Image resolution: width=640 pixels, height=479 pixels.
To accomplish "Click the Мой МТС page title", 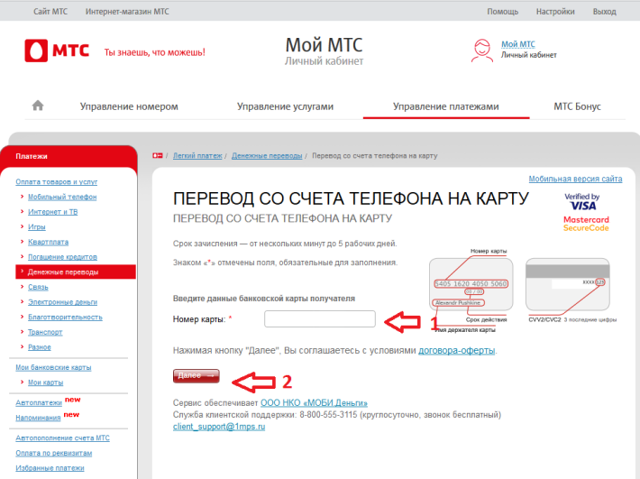I will click(x=324, y=45).
